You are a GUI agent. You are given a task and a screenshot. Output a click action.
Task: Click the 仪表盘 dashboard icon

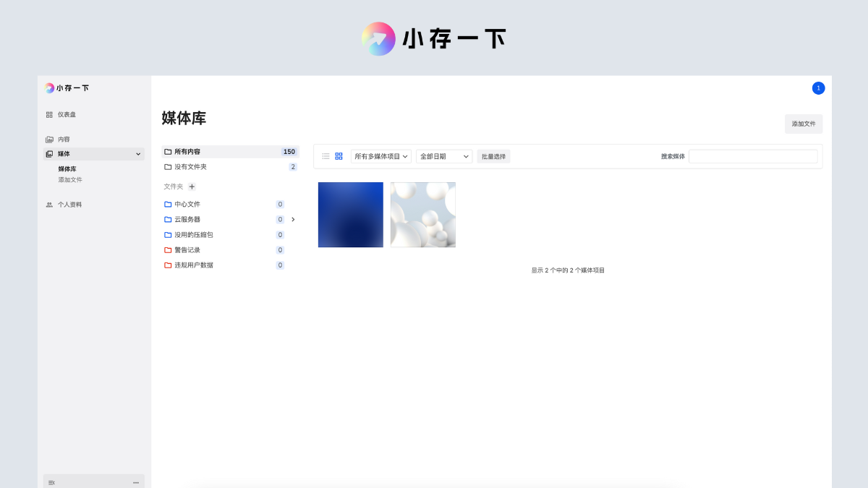pos(49,115)
